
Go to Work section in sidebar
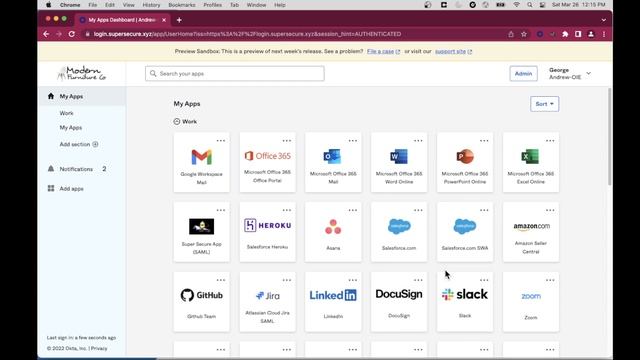click(x=67, y=113)
